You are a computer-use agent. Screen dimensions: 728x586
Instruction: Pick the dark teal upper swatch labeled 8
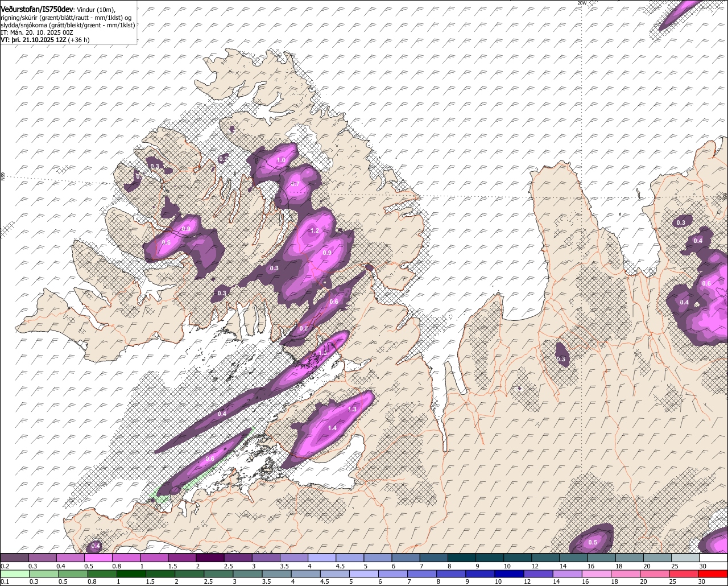pos(461,558)
